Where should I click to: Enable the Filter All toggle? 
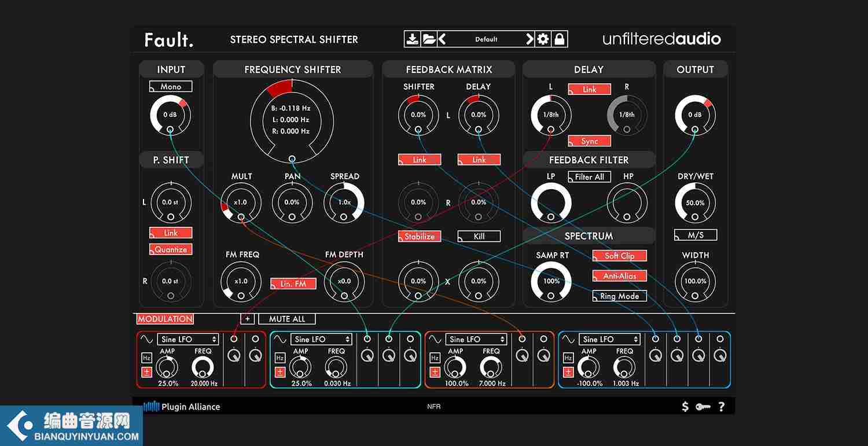pyautogui.click(x=589, y=177)
